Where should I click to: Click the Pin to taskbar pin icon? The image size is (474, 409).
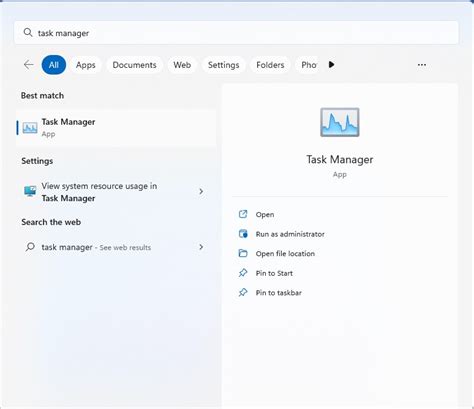[x=243, y=292]
